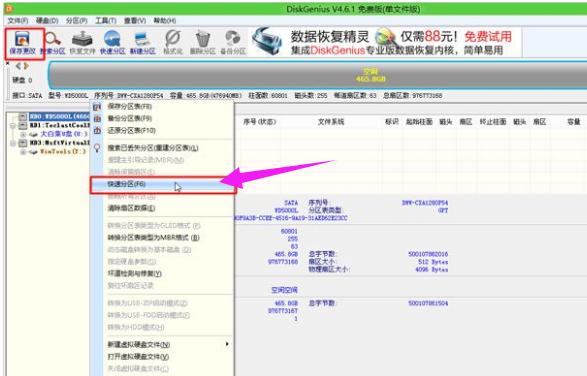This screenshot has height=376, width=587.
Task: Open the 帮助(H) menu
Action: coord(165,20)
